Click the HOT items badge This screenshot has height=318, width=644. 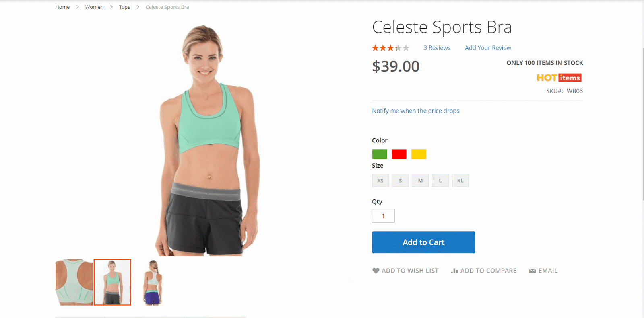coord(559,78)
